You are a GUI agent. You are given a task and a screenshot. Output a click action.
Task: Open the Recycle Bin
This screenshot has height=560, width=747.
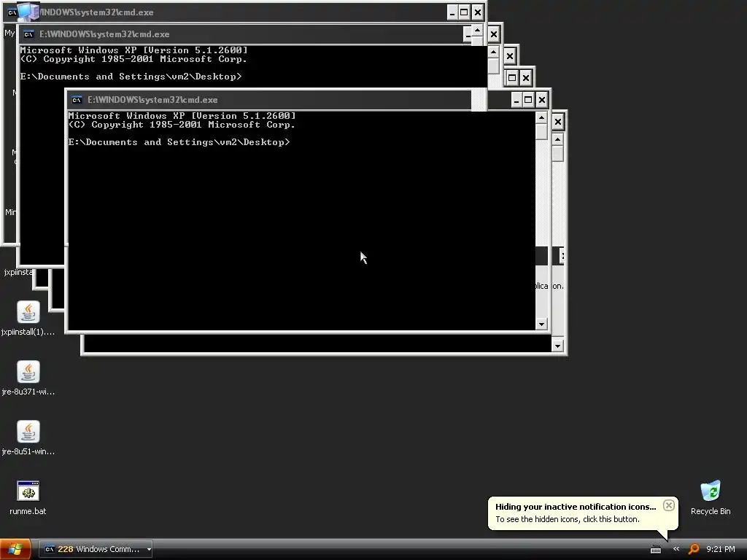[711, 497]
